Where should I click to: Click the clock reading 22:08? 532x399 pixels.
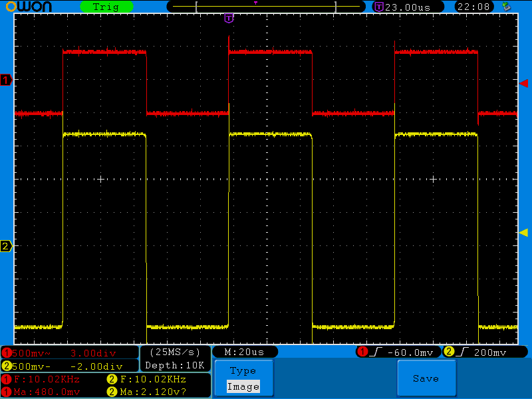pyautogui.click(x=473, y=7)
